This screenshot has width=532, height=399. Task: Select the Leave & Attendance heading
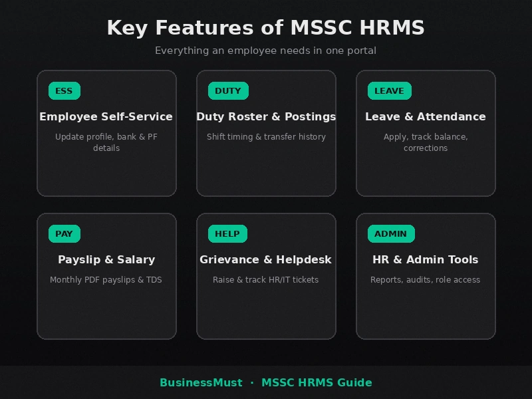pyautogui.click(x=426, y=117)
